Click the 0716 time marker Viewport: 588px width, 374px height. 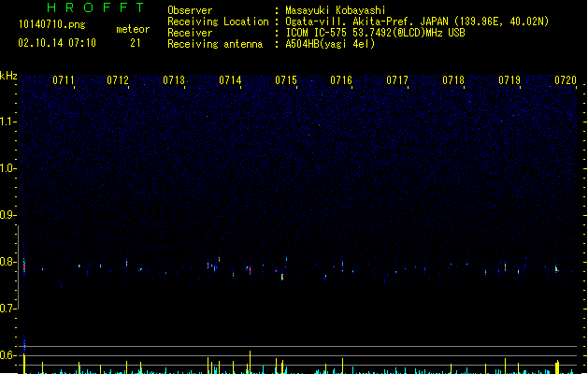(x=341, y=80)
